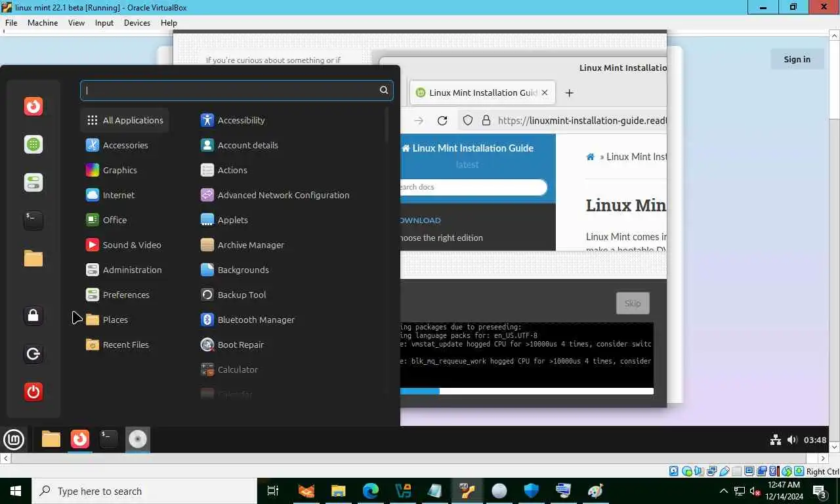The width and height of the screenshot is (840, 504).
Task: Launch Advanced Network Configuration
Action: click(274, 195)
